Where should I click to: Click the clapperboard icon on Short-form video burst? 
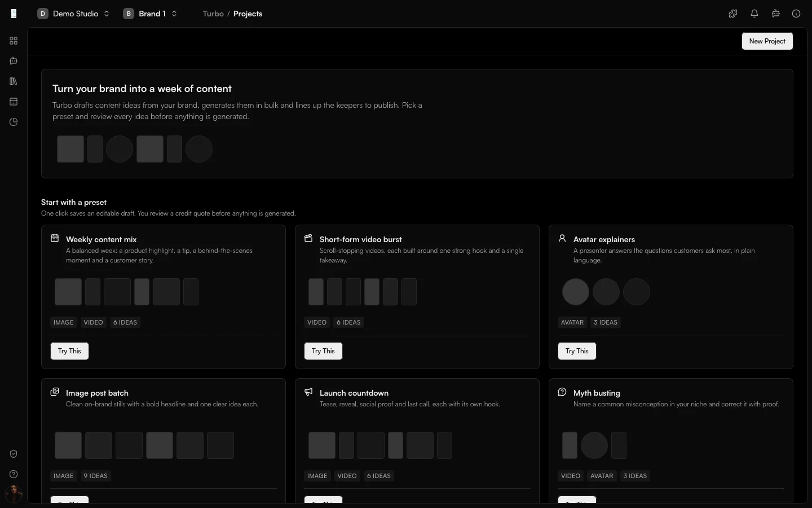308,238
